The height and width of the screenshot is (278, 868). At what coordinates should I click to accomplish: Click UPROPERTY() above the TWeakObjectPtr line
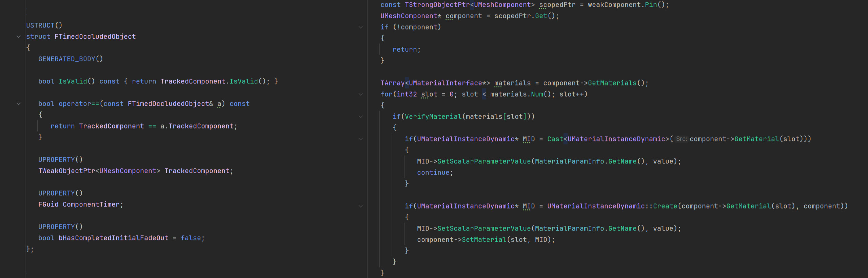coord(60,160)
